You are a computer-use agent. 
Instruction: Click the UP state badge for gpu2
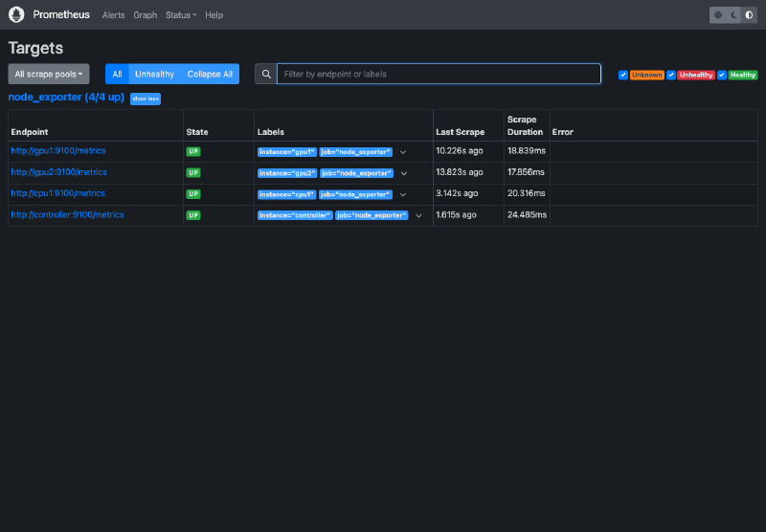(x=193, y=173)
